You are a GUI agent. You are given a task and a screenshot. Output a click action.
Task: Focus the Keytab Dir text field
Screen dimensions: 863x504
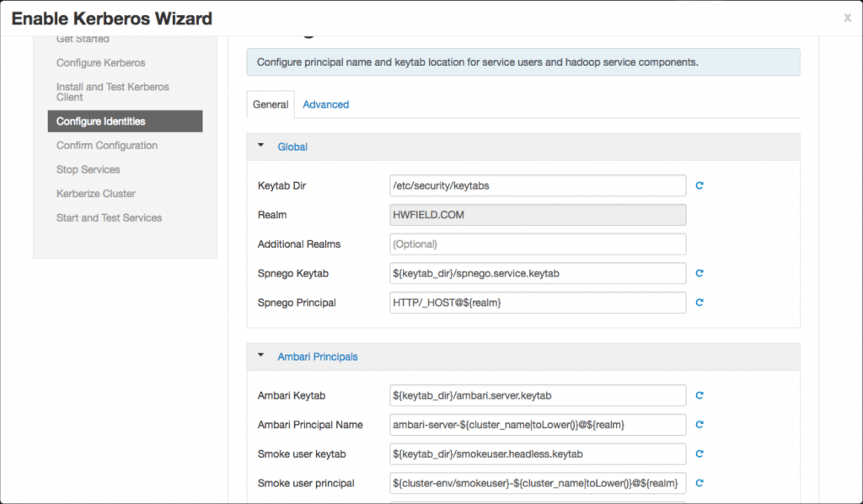(x=538, y=185)
